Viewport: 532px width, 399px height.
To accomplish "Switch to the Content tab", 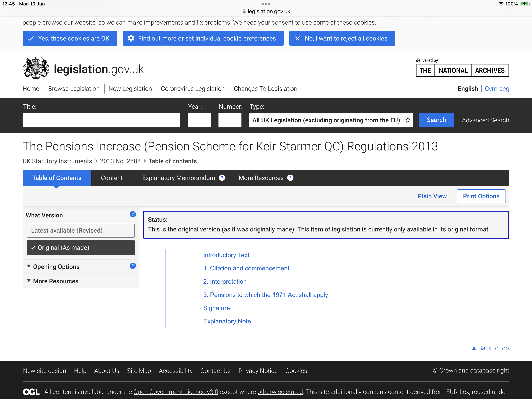I will (112, 178).
